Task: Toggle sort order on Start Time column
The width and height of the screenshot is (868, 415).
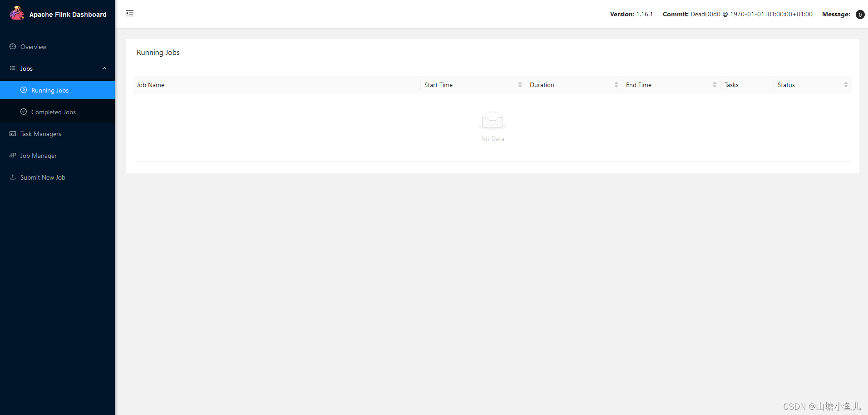Action: [520, 84]
